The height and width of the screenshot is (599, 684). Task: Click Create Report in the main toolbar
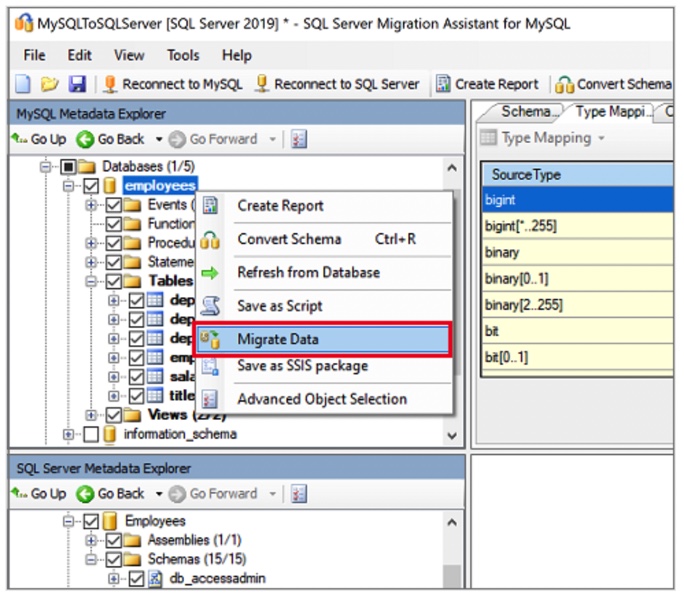pos(488,84)
